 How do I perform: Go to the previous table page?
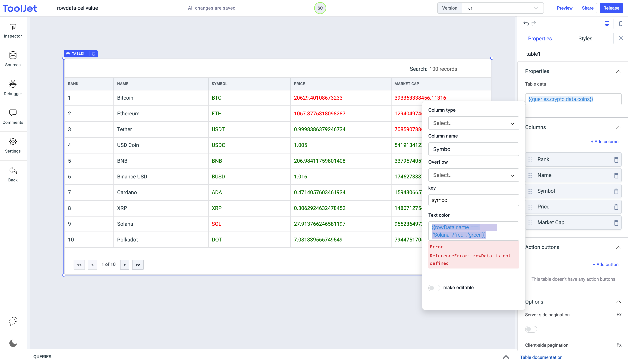[x=93, y=265]
